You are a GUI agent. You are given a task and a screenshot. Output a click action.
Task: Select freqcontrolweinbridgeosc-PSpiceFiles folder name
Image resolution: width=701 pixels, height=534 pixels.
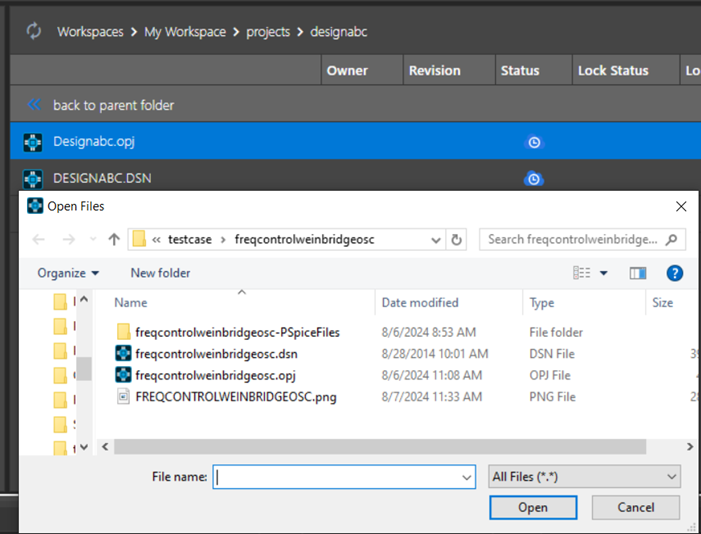237,332
